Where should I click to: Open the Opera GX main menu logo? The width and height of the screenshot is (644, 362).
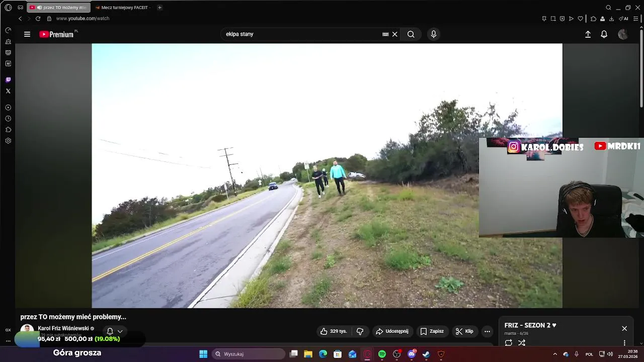[8, 8]
